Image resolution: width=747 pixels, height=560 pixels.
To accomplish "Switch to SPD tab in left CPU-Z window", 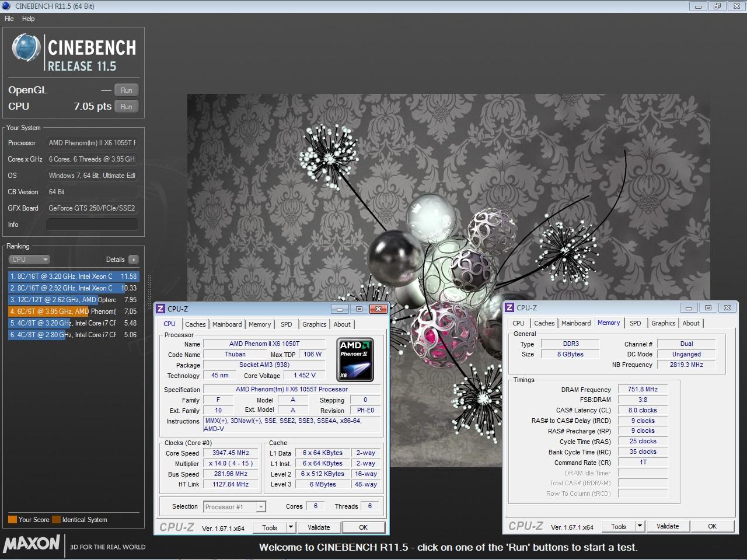I will [287, 324].
